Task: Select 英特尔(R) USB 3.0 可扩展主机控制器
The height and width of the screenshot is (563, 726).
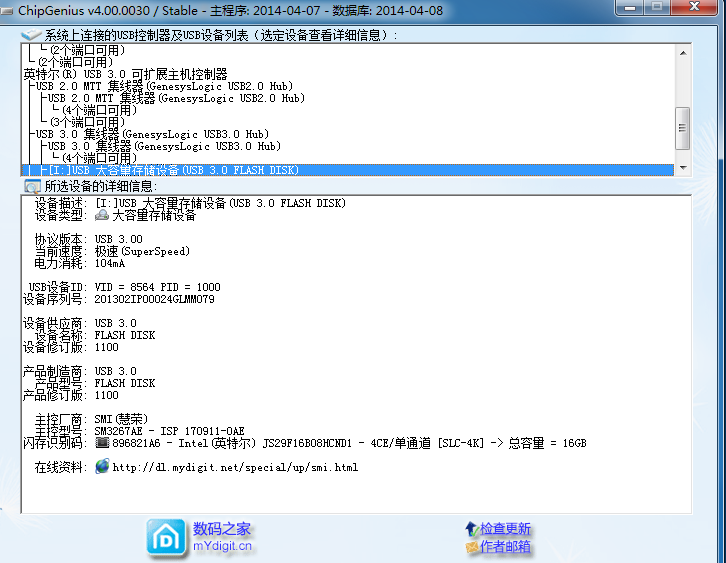Action: (x=125, y=74)
